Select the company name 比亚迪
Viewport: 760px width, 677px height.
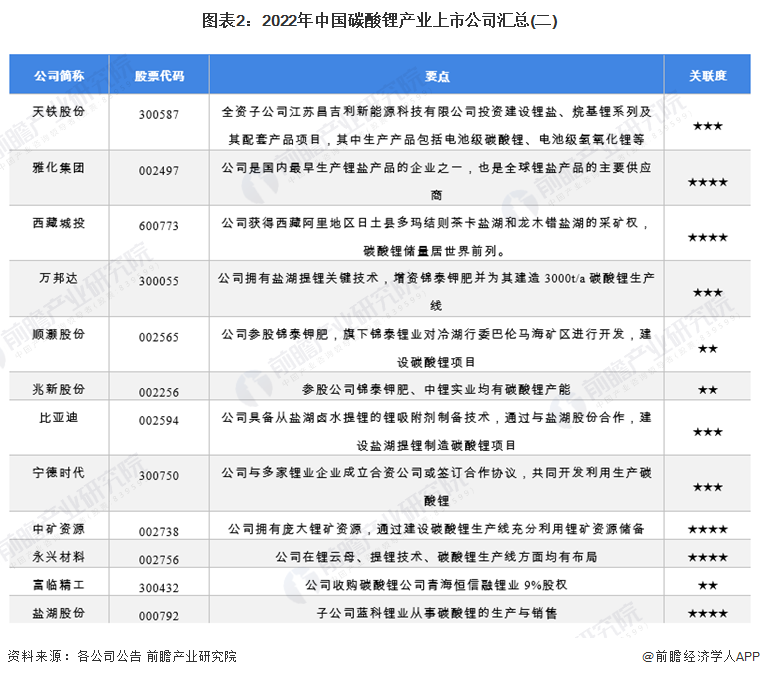[x=59, y=417]
